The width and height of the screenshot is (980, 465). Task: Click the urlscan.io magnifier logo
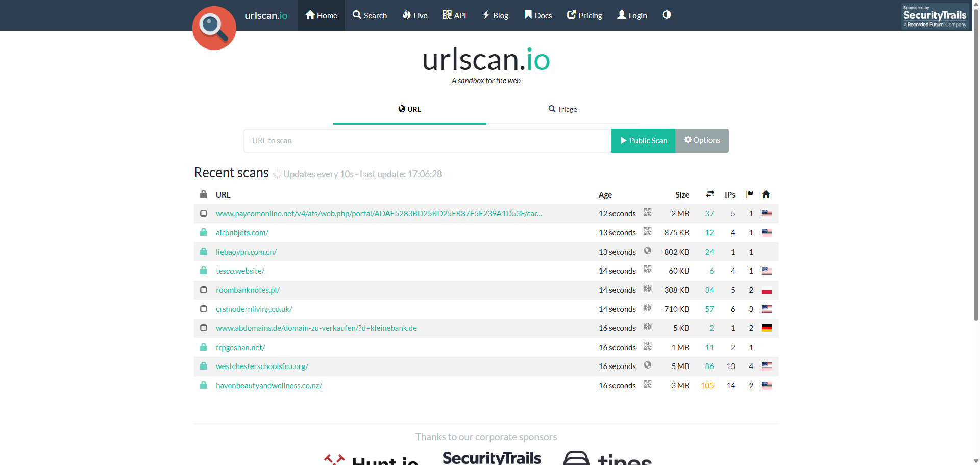point(214,28)
